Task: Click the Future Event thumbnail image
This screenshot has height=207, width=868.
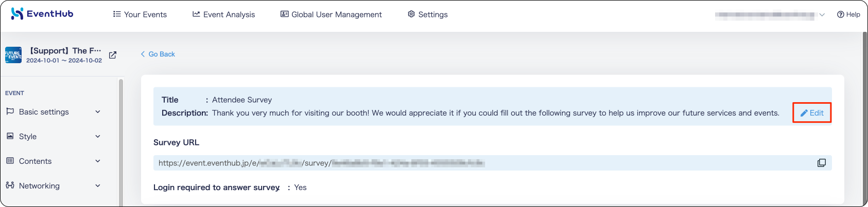Action: click(x=13, y=55)
